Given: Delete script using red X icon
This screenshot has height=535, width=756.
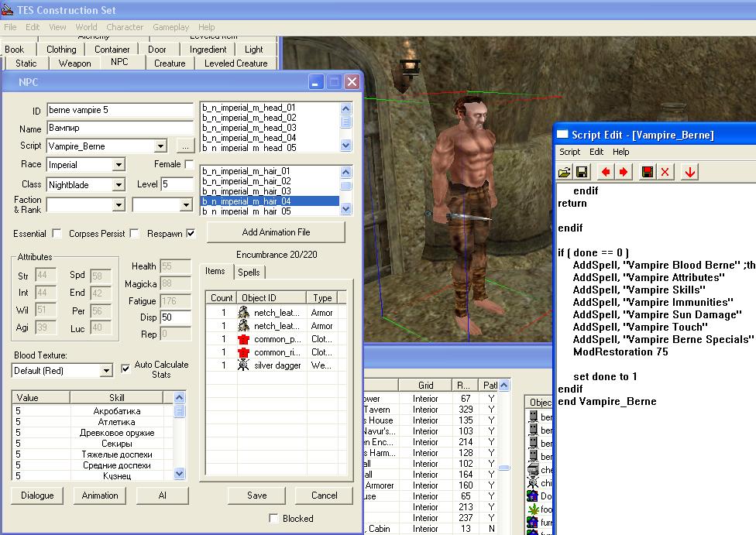Looking at the screenshot, I should 665,172.
